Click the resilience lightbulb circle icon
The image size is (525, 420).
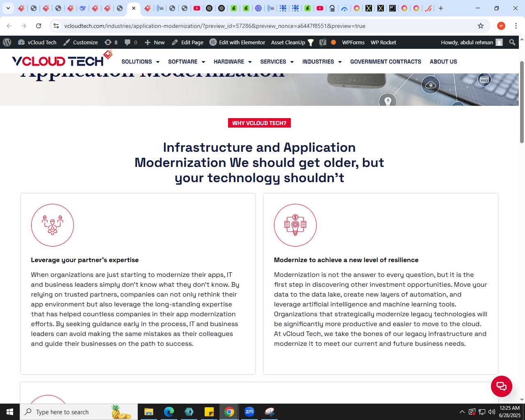[295, 225]
